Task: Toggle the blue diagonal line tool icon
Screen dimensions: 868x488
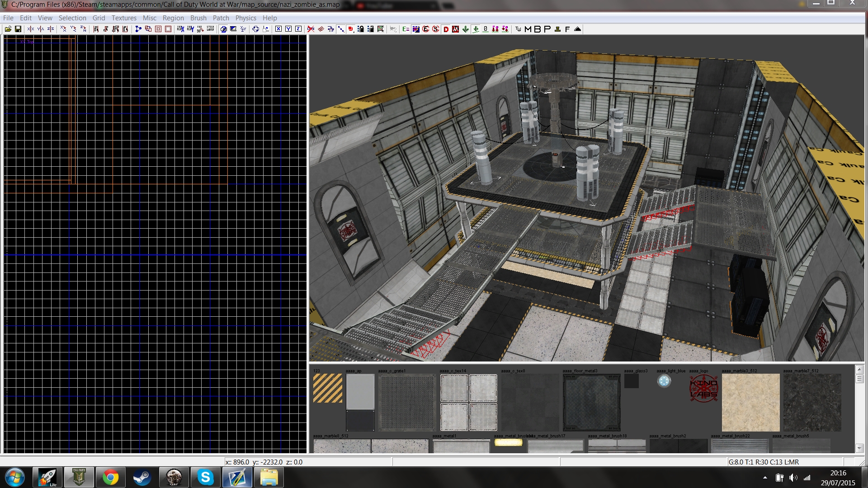Action: coord(341,29)
